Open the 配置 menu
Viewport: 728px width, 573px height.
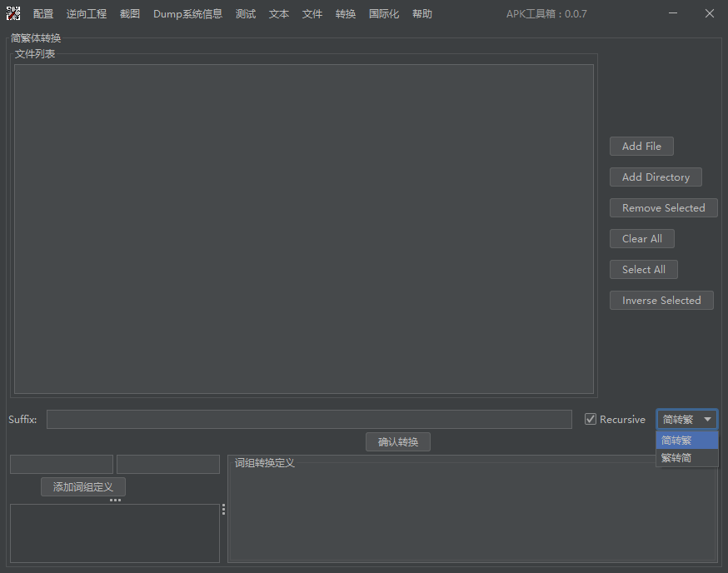point(43,14)
